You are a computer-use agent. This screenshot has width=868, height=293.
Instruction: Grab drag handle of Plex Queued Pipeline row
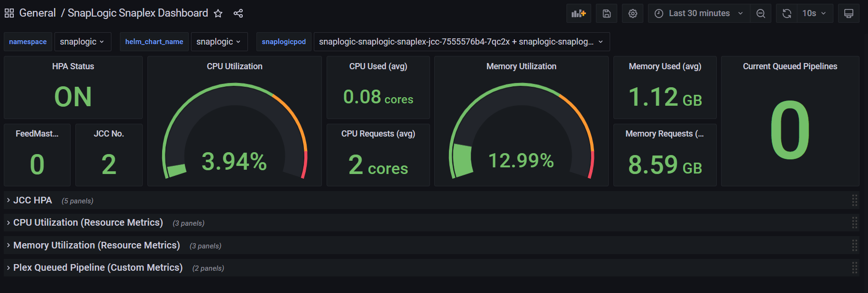[854, 268]
